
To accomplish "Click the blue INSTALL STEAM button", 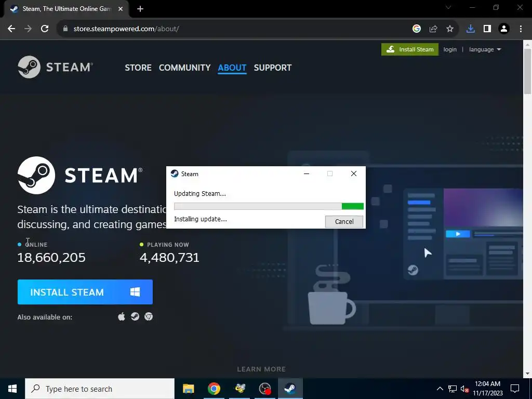I will pos(85,292).
